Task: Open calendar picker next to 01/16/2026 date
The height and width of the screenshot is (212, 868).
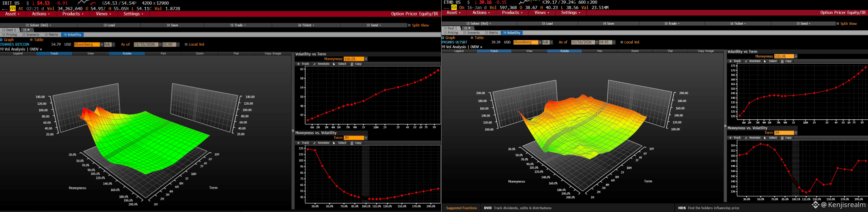Action: 597,42
